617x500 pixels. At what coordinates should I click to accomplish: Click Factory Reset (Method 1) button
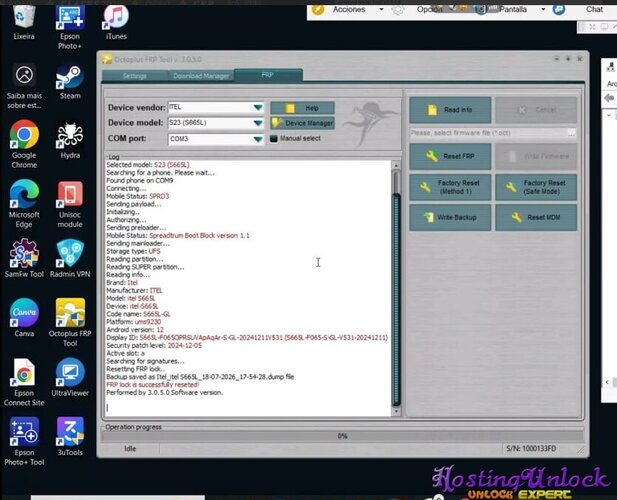click(x=450, y=187)
